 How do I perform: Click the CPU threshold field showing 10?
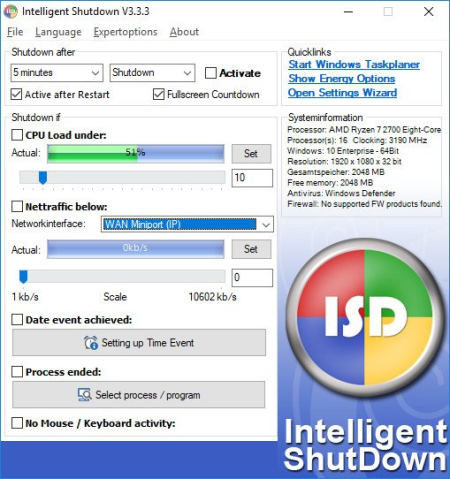(x=252, y=178)
